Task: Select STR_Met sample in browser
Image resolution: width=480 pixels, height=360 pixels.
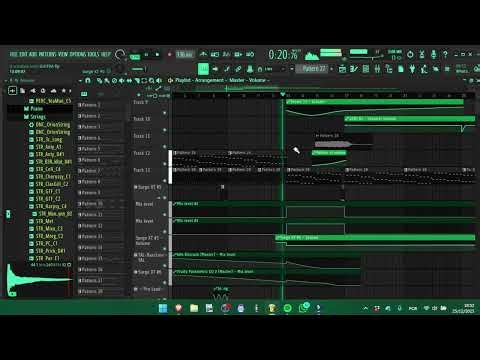Action: pyautogui.click(x=45, y=221)
